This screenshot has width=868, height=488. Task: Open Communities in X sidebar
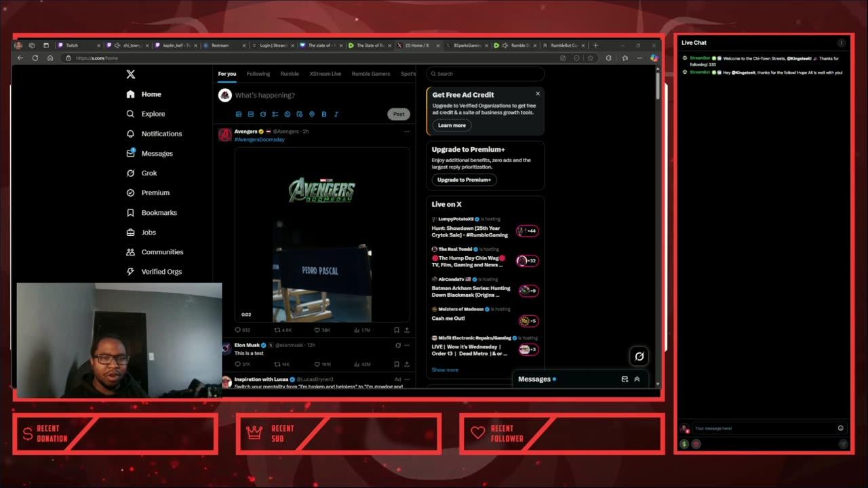point(155,251)
